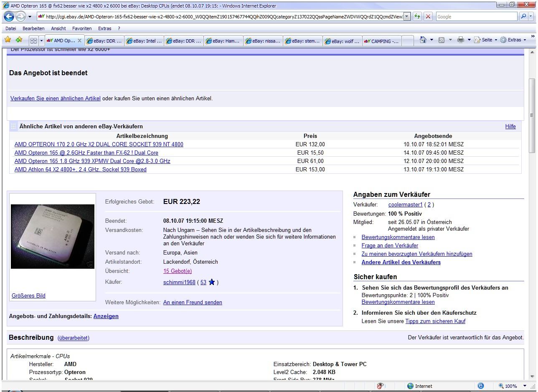
Task: Click the Hilfe link
Action: pyautogui.click(x=510, y=126)
